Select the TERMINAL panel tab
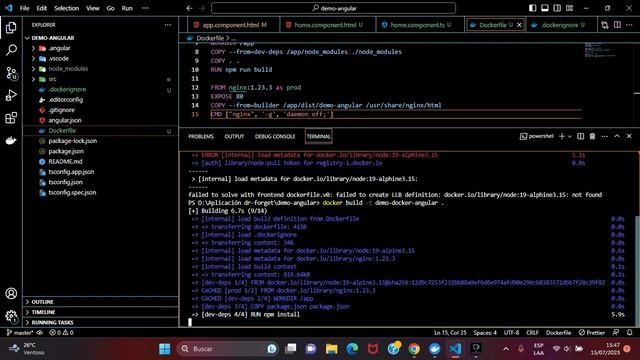640x360 pixels. [318, 136]
